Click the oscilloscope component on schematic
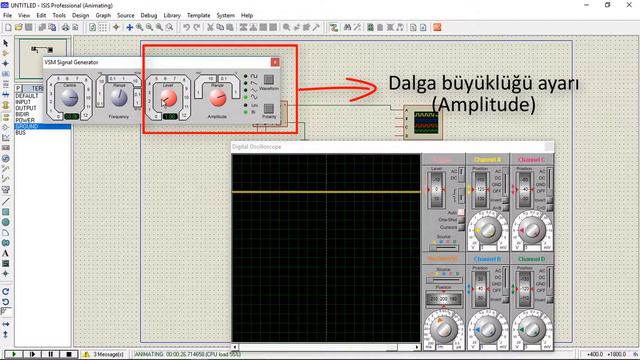Screen dimensions: 640x360 pyautogui.click(x=422, y=122)
